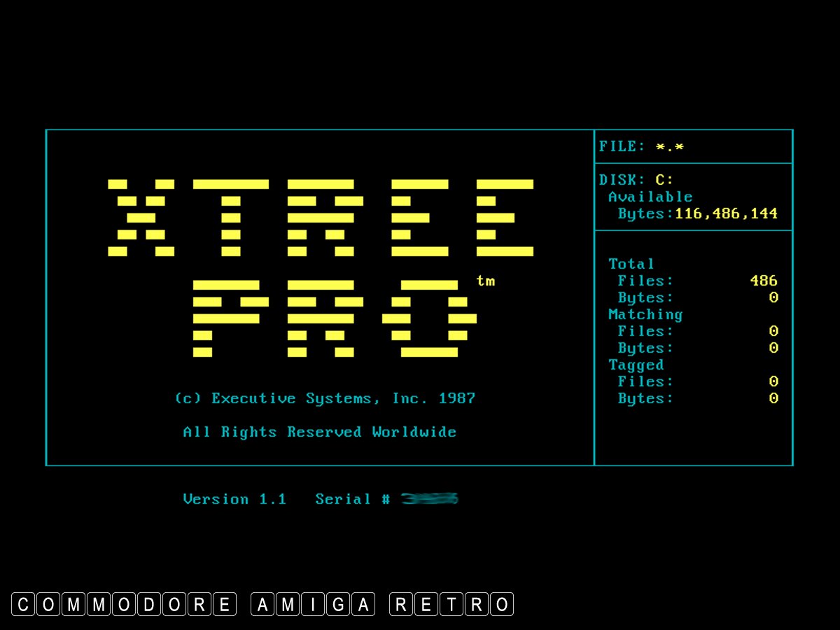
Task: Click the large yellow XTREE logo
Action: click(321, 218)
